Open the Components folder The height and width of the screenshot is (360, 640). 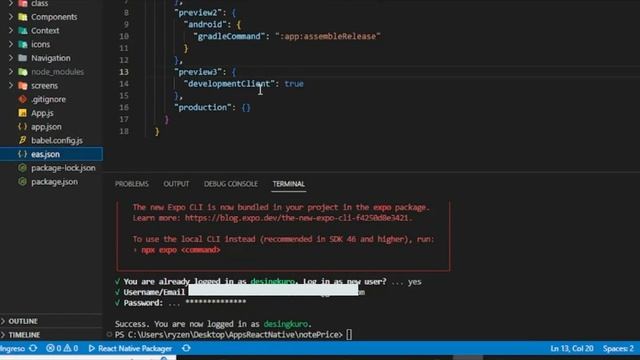click(x=54, y=17)
